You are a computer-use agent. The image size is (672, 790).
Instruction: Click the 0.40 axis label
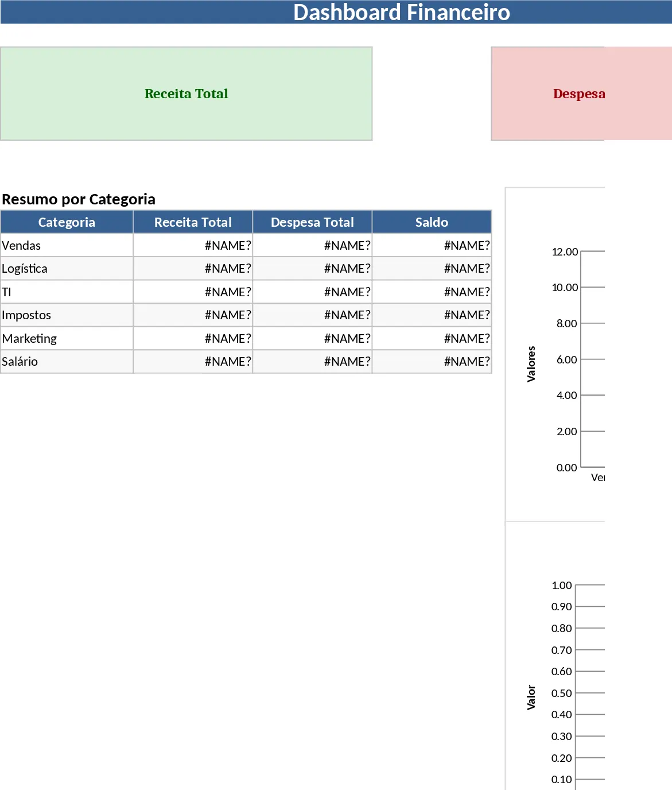(561, 714)
